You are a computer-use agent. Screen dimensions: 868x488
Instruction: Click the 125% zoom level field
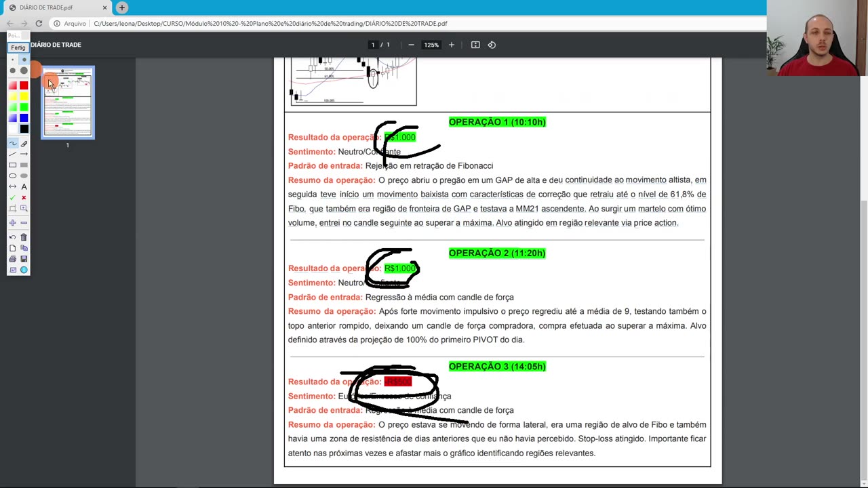(x=431, y=45)
